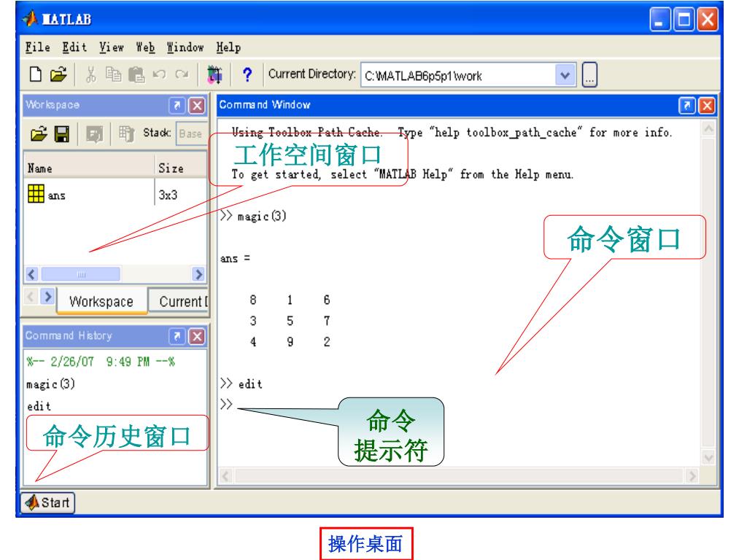Image resolution: width=747 pixels, height=560 pixels.
Task: Select the ans variable in Workspace
Action: point(47,194)
